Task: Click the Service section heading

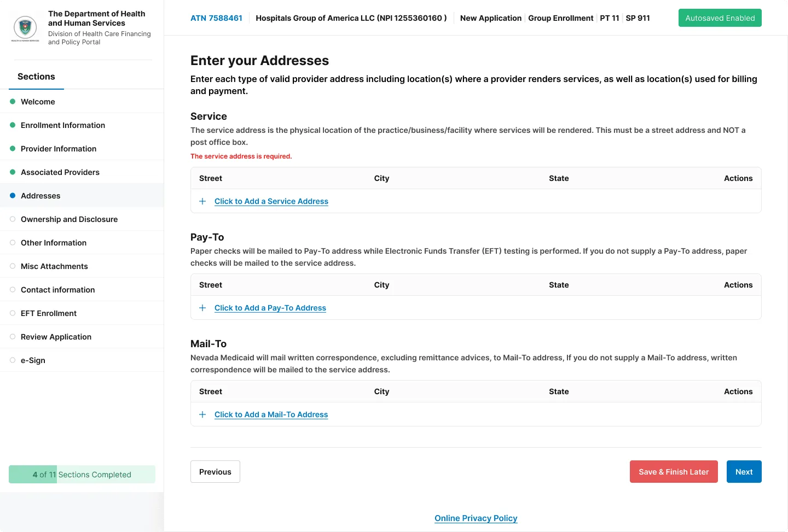Action: tap(208, 116)
